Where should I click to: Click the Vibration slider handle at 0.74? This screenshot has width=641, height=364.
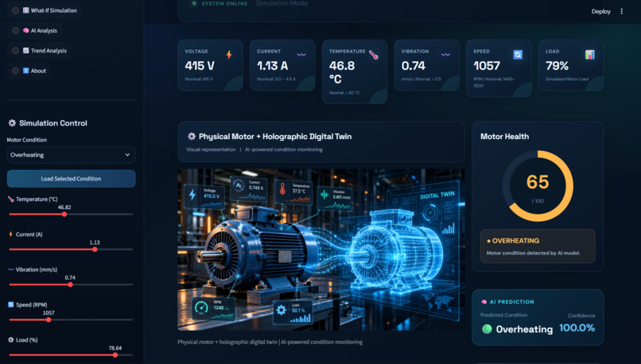click(70, 285)
